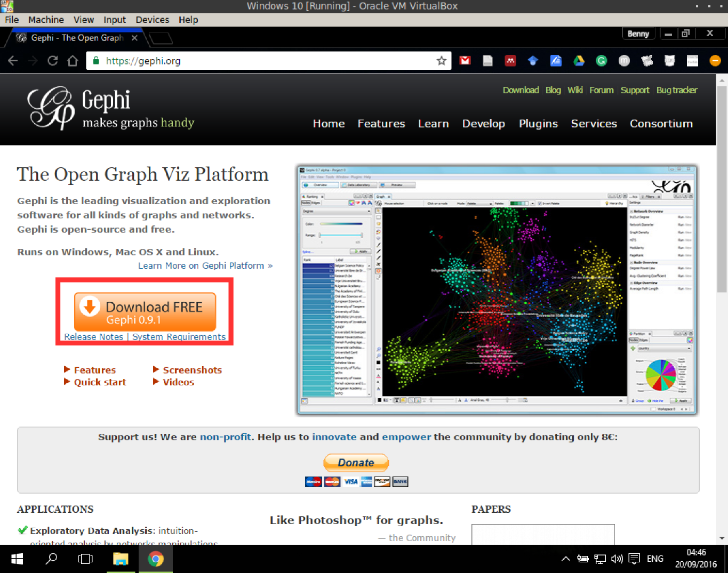Screen dimensions: 728x573
Task: Click the network icon in system tray
Action: [600, 559]
